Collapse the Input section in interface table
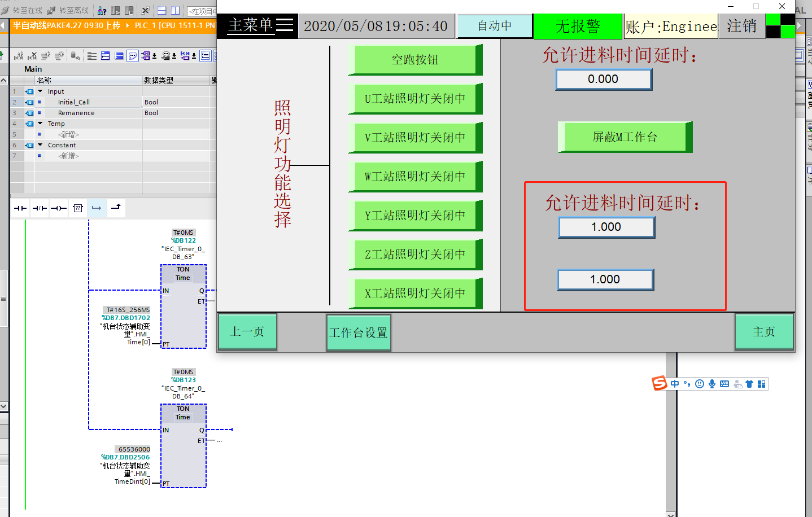 (40, 91)
